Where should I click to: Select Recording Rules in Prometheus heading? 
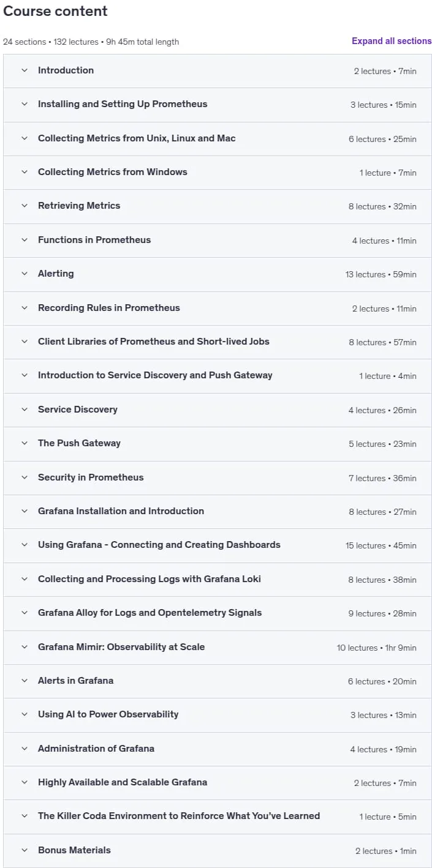pyautogui.click(x=109, y=308)
